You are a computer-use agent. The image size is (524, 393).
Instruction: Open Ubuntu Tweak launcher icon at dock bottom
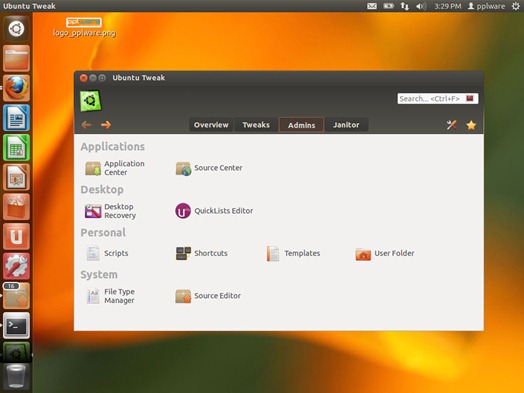[x=16, y=353]
